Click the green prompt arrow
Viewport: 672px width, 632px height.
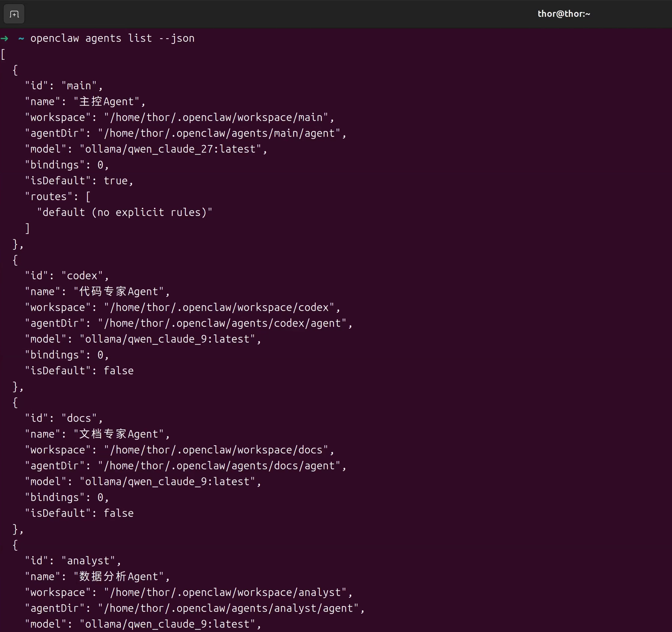click(4, 38)
